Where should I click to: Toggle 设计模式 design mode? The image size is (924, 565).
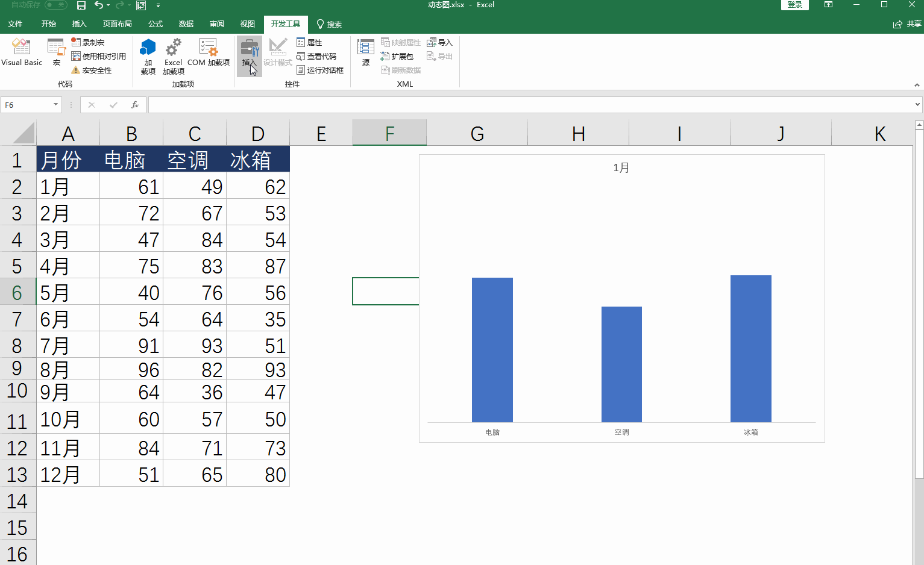coord(278,52)
